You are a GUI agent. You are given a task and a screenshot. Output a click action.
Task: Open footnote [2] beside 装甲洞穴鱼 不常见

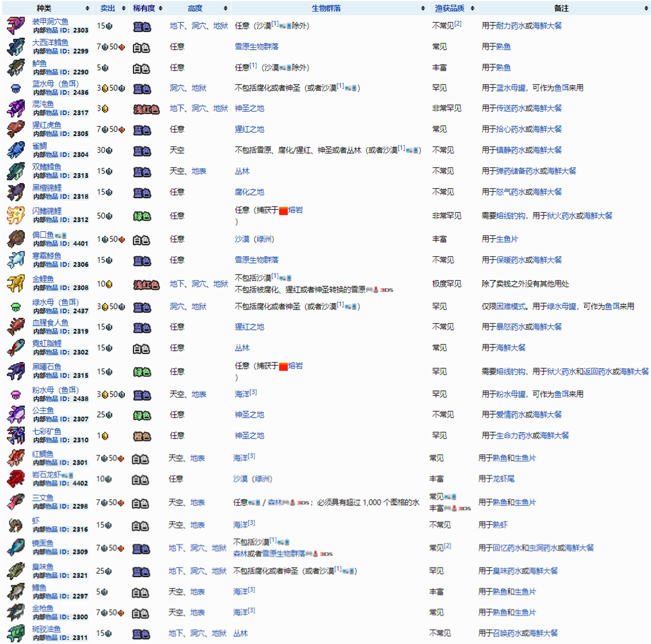(x=458, y=24)
